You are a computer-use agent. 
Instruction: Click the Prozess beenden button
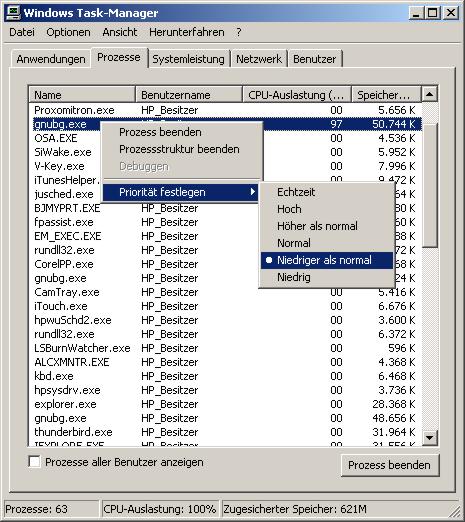point(389,465)
